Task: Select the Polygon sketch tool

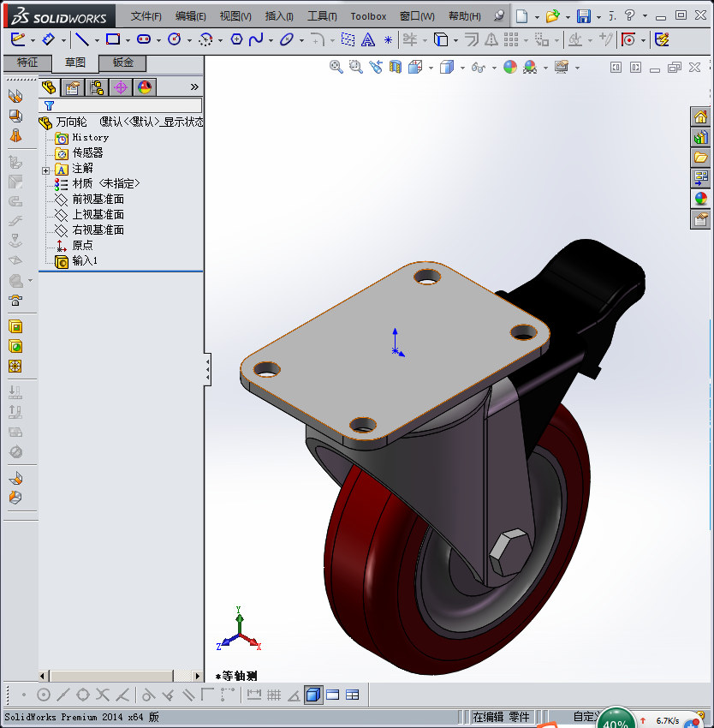Action: (x=236, y=39)
